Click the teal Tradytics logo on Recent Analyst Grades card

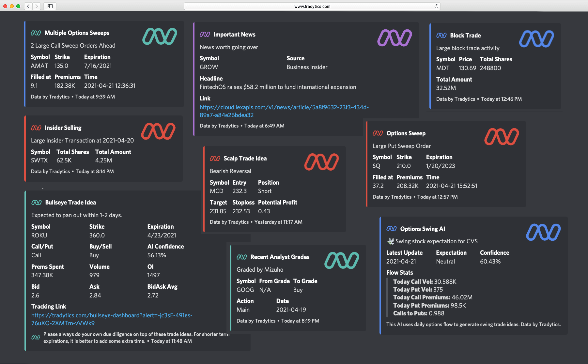pyautogui.click(x=342, y=260)
